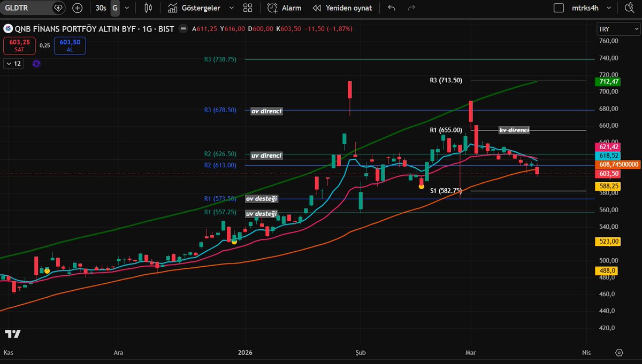
Task: Click the −11,50 (−1,87%) change value
Action: pyautogui.click(x=328, y=29)
